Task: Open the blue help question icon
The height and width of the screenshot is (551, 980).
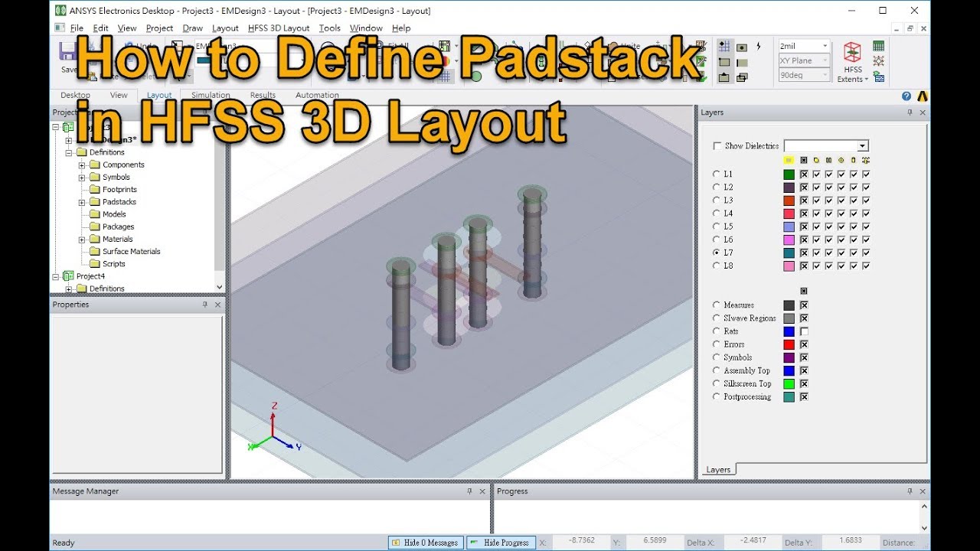Action: click(906, 96)
